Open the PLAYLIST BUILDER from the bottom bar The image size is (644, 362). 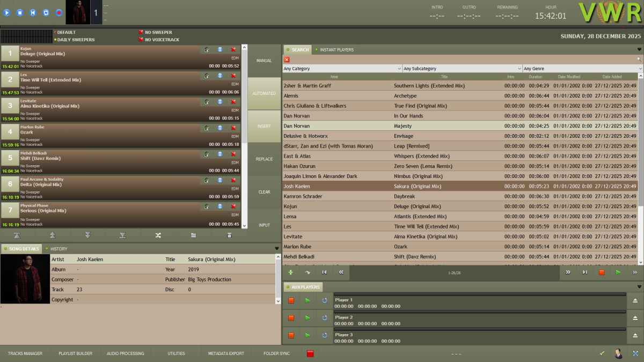(x=75, y=353)
